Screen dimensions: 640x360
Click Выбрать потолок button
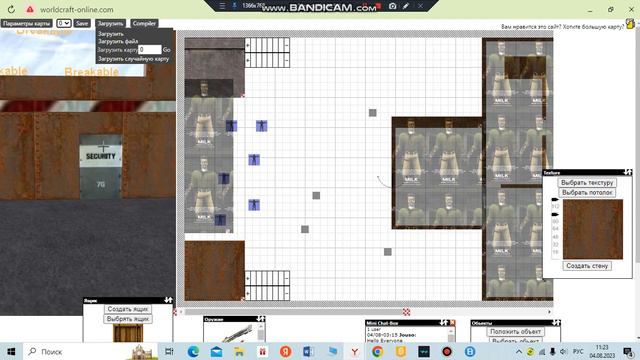pos(587,192)
